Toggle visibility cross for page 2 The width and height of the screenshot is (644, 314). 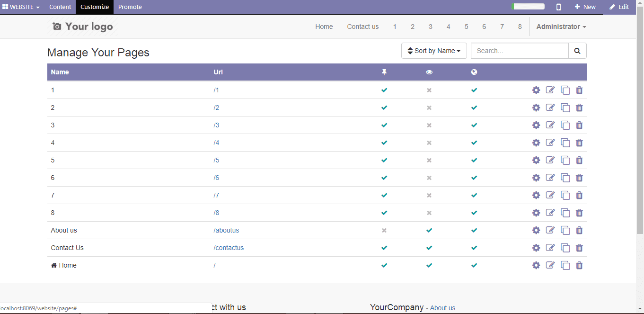[429, 108]
